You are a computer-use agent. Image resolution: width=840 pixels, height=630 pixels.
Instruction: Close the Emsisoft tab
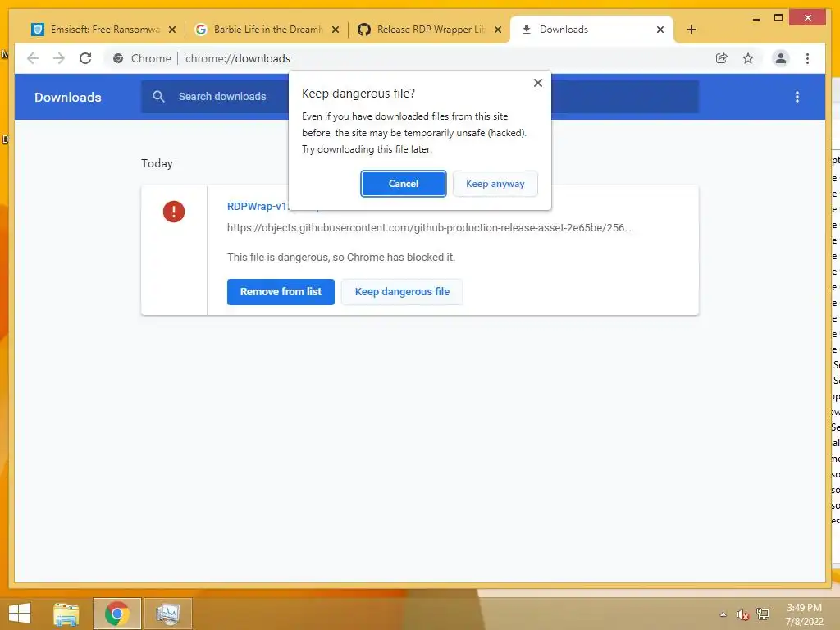point(172,30)
